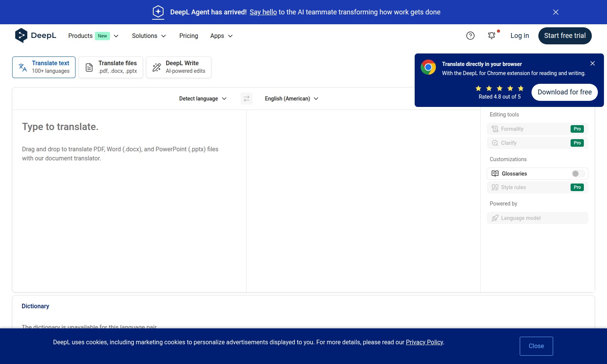Click the Powered by label
This screenshot has width=607, height=364.
tap(503, 204)
